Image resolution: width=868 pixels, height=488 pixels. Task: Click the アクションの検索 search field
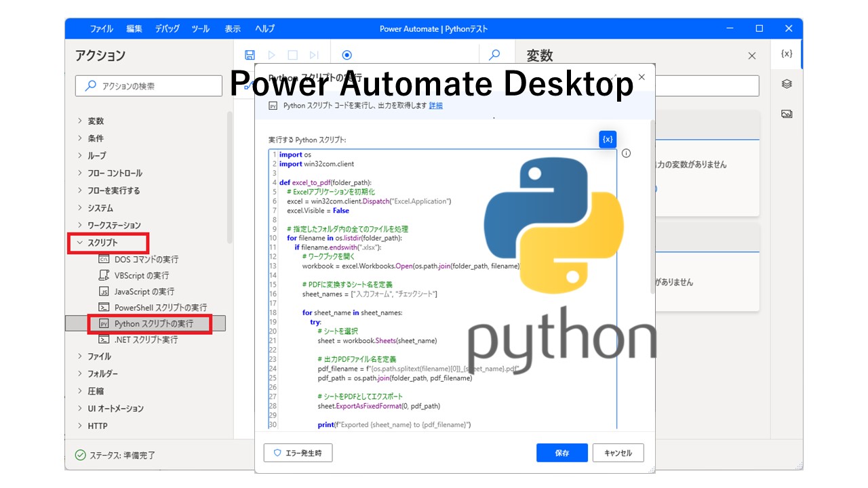(x=148, y=85)
